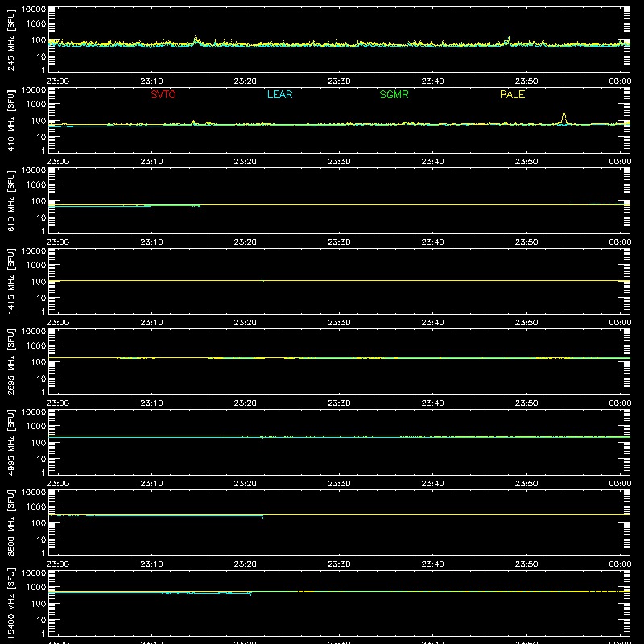This screenshot has width=644, height=644.
Task: Click the 10000 label on the 15400 MHz axis
Action: (x=34, y=573)
